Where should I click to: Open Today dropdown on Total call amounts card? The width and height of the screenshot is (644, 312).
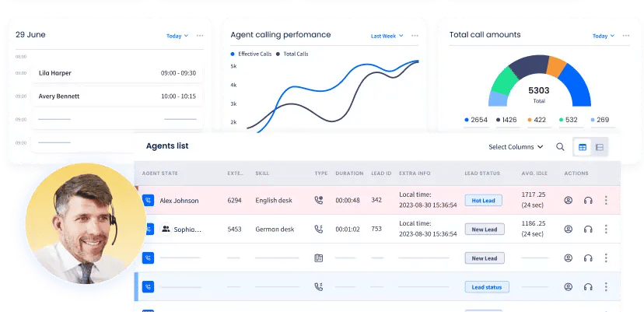(x=603, y=36)
